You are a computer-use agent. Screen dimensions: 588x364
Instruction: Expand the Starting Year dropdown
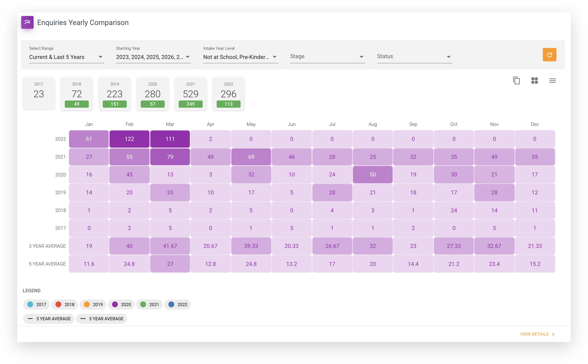(153, 57)
